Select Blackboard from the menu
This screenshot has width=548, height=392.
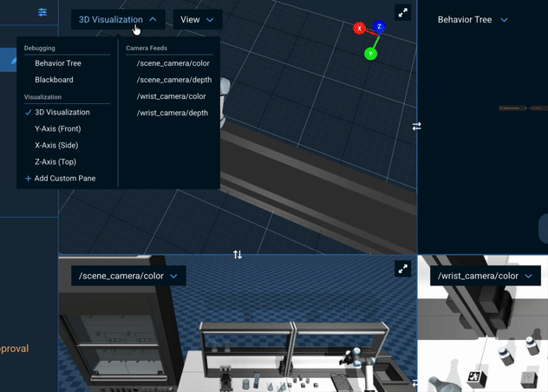click(x=54, y=80)
